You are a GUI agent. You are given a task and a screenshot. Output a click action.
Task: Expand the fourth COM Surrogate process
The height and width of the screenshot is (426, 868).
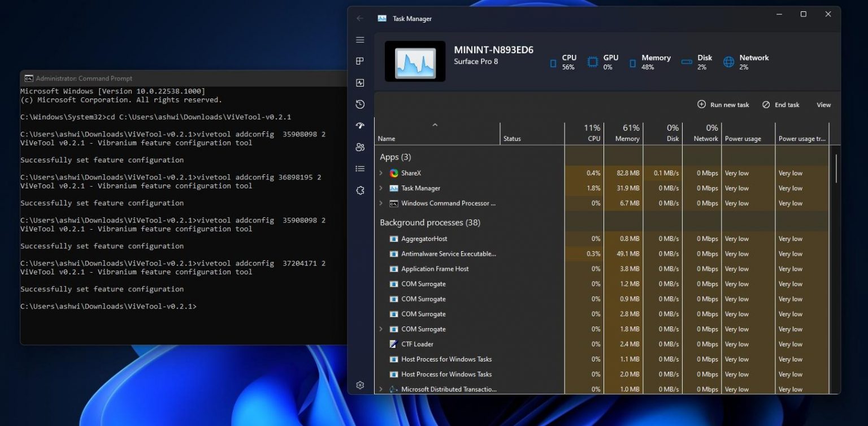click(x=380, y=329)
